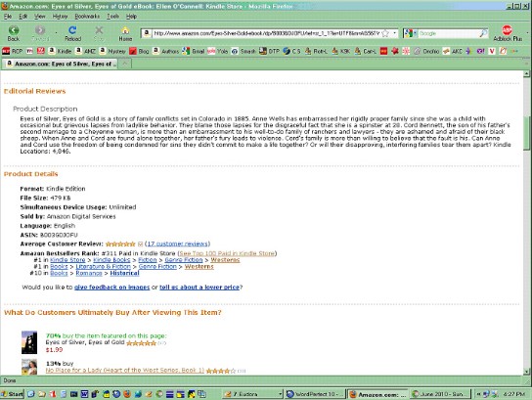This screenshot has height=400, width=532.
Task: Open Adblock Plus toolbar button
Action: 508,33
